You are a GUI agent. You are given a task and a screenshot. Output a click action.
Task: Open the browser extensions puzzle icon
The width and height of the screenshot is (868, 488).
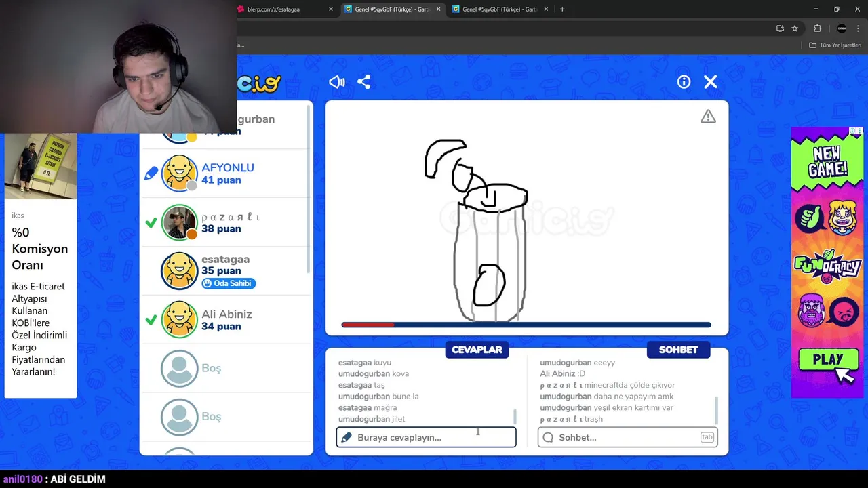pyautogui.click(x=817, y=28)
